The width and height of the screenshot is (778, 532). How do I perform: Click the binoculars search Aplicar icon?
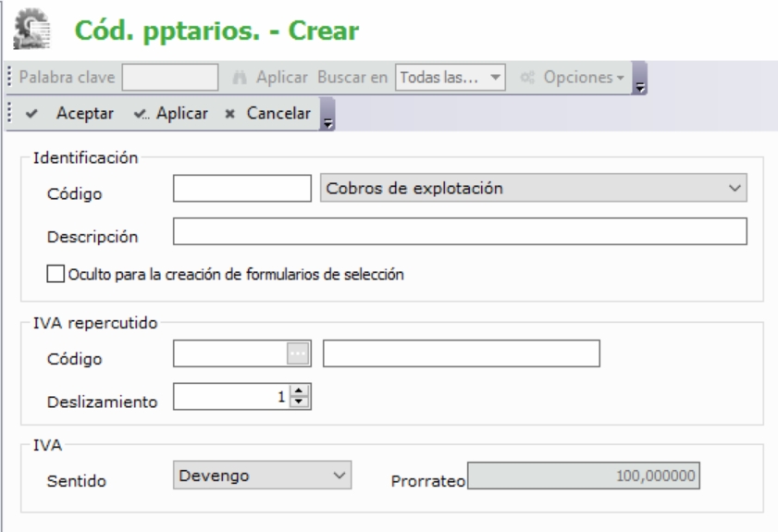point(238,76)
